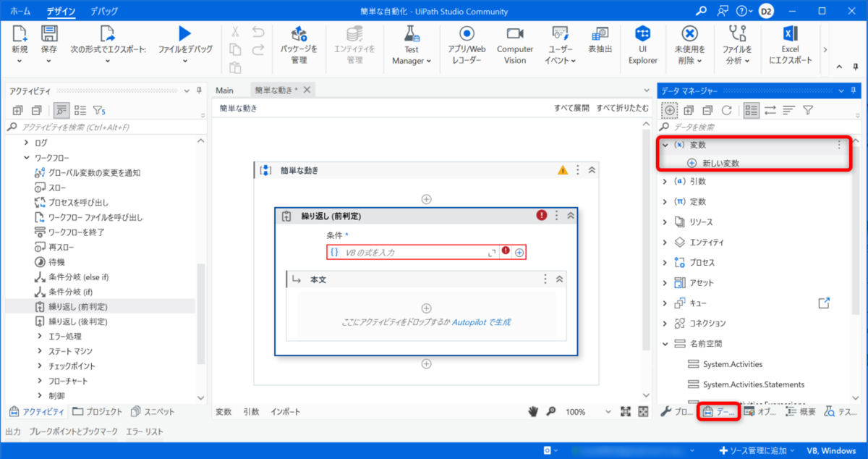Switch to the デバッグ ribbon tab
The width and height of the screenshot is (868, 459).
coord(105,12)
